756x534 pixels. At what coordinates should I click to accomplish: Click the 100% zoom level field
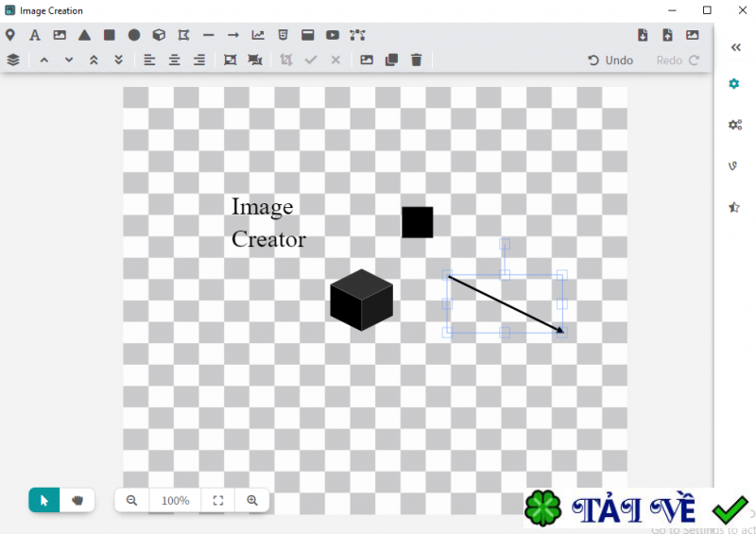click(x=175, y=500)
